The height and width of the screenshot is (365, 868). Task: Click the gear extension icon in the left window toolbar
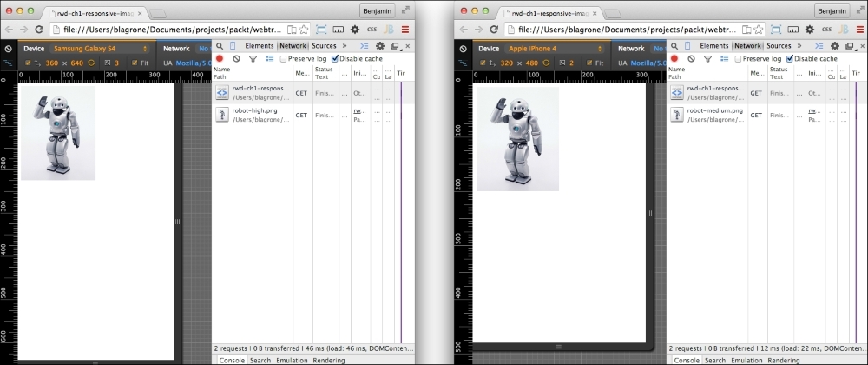click(x=355, y=30)
